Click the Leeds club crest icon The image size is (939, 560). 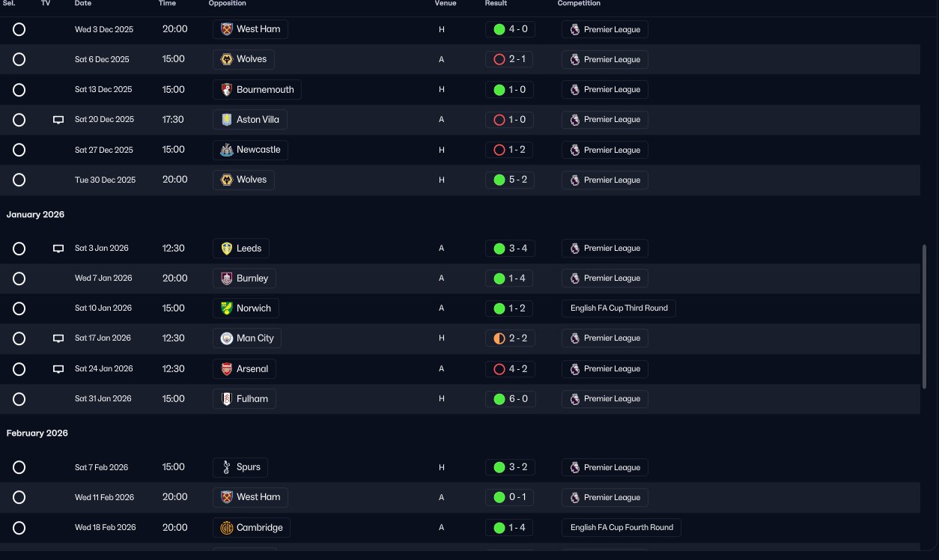tap(226, 249)
